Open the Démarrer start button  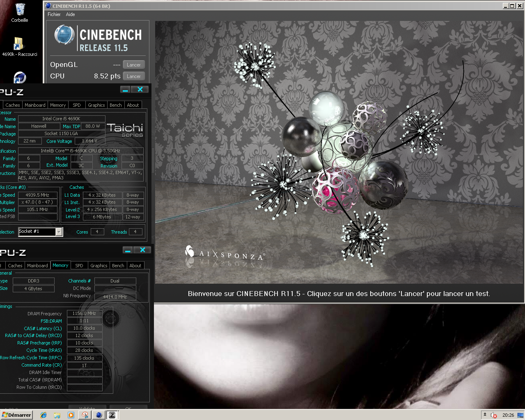tap(16, 415)
